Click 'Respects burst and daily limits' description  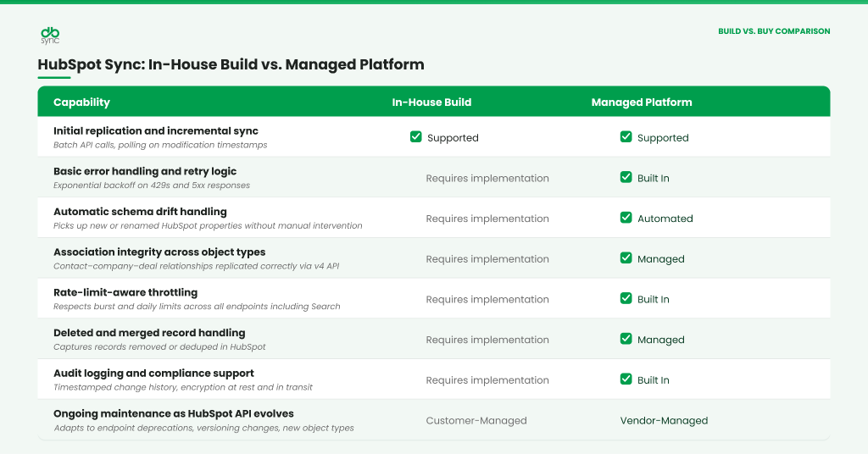197,307
